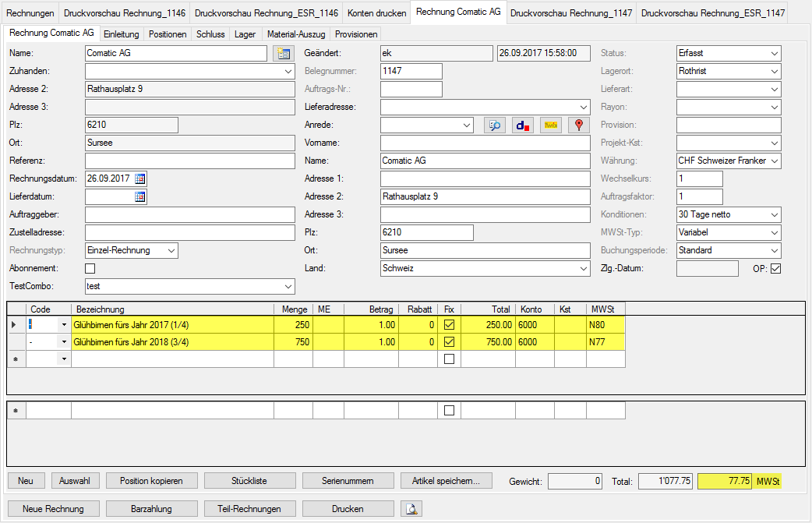Uncheck Fix for Glühbirnen 2017 row

(449, 324)
